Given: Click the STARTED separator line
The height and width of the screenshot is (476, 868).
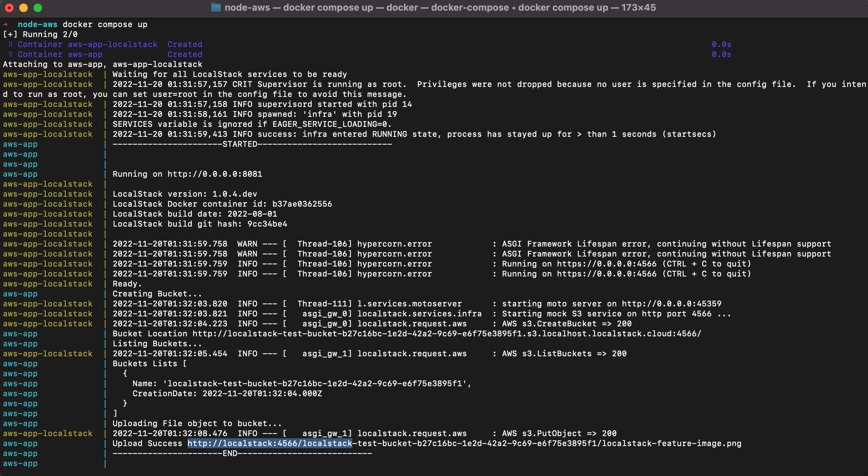Looking at the screenshot, I should [x=252, y=144].
